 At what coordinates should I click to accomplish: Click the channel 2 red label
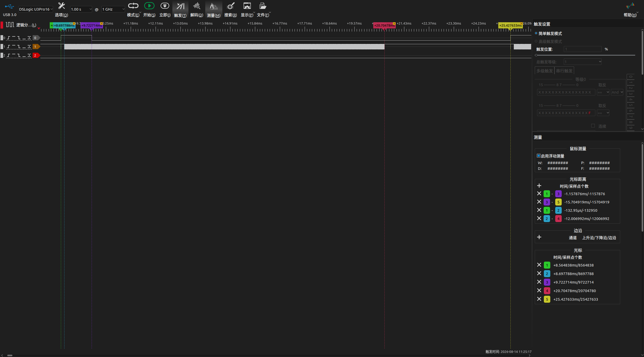(x=36, y=56)
